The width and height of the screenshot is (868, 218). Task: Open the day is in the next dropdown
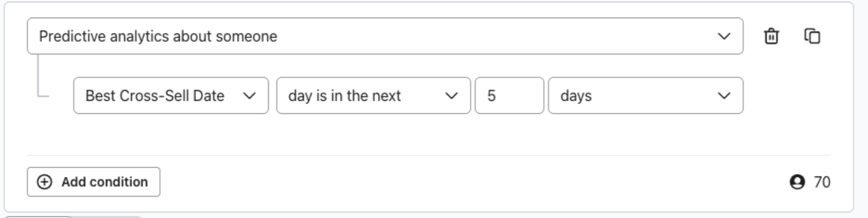point(373,96)
